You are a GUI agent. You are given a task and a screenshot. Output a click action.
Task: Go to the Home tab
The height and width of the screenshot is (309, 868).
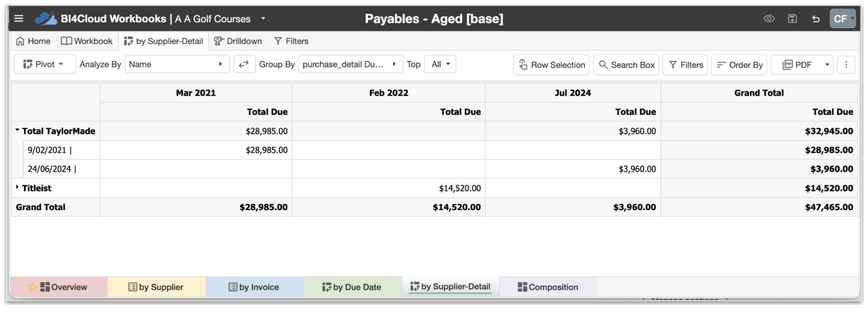point(33,41)
